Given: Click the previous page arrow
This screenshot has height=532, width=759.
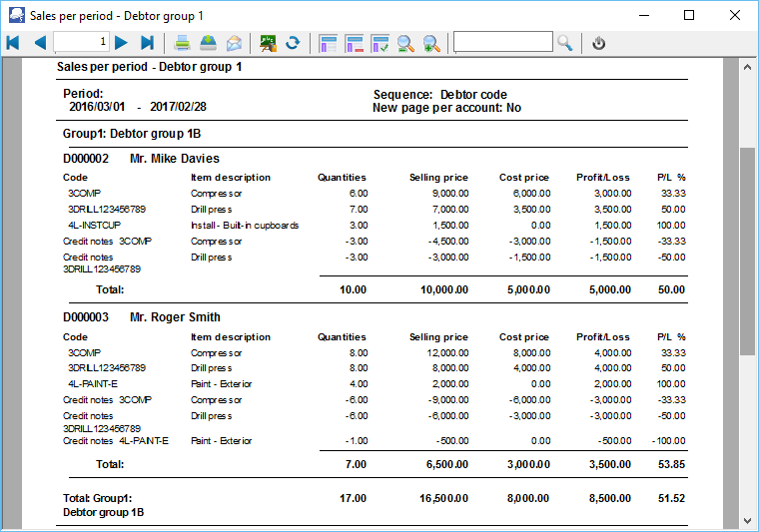Looking at the screenshot, I should pyautogui.click(x=40, y=43).
